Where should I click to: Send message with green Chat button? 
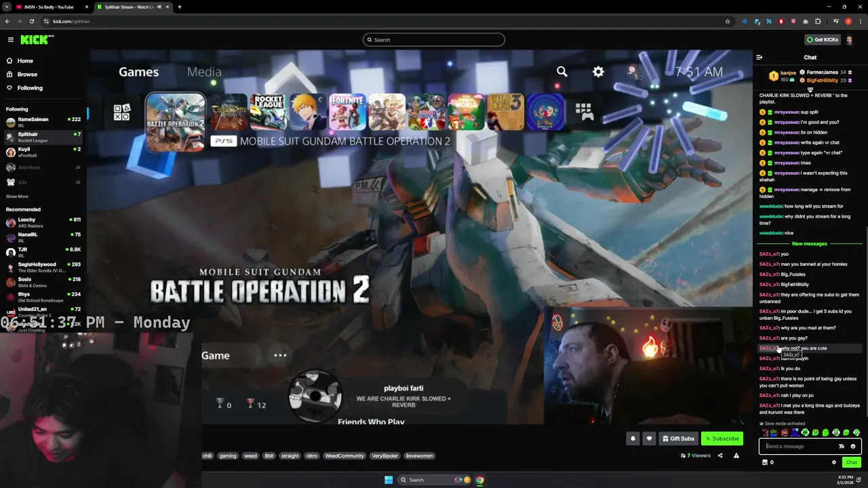852,462
